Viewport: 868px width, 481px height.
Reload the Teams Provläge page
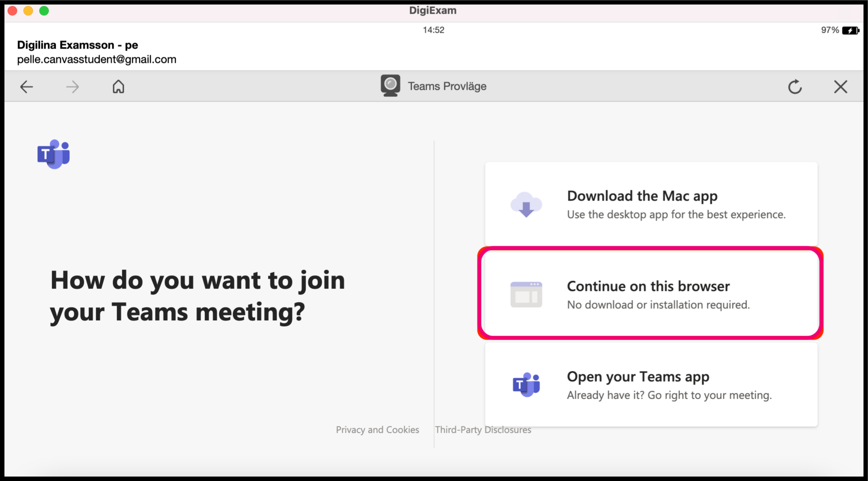point(795,86)
